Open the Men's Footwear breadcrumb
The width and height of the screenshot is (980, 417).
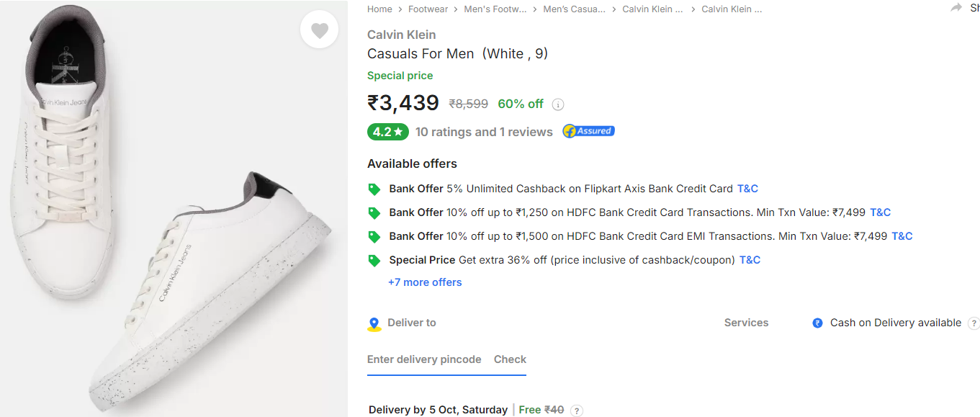point(495,9)
